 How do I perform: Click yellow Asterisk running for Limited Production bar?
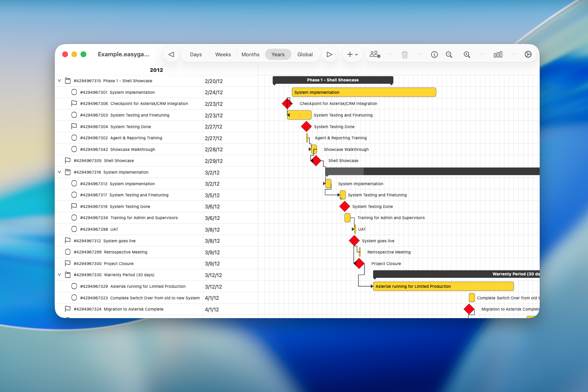pos(443,286)
